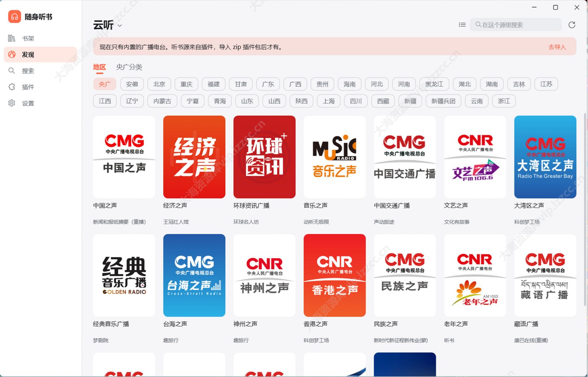The width and height of the screenshot is (588, 377).
Task: Switch to the 央广分类 tab
Action: point(129,67)
